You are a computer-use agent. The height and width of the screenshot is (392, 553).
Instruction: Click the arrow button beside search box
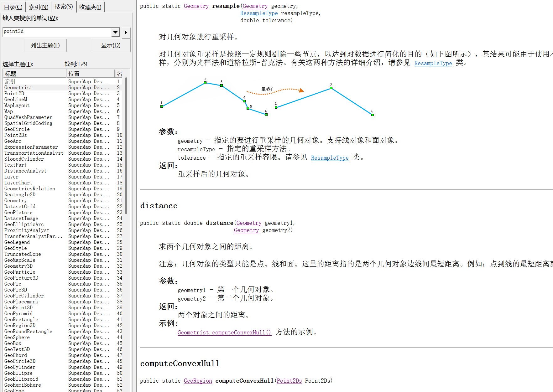[x=126, y=32]
